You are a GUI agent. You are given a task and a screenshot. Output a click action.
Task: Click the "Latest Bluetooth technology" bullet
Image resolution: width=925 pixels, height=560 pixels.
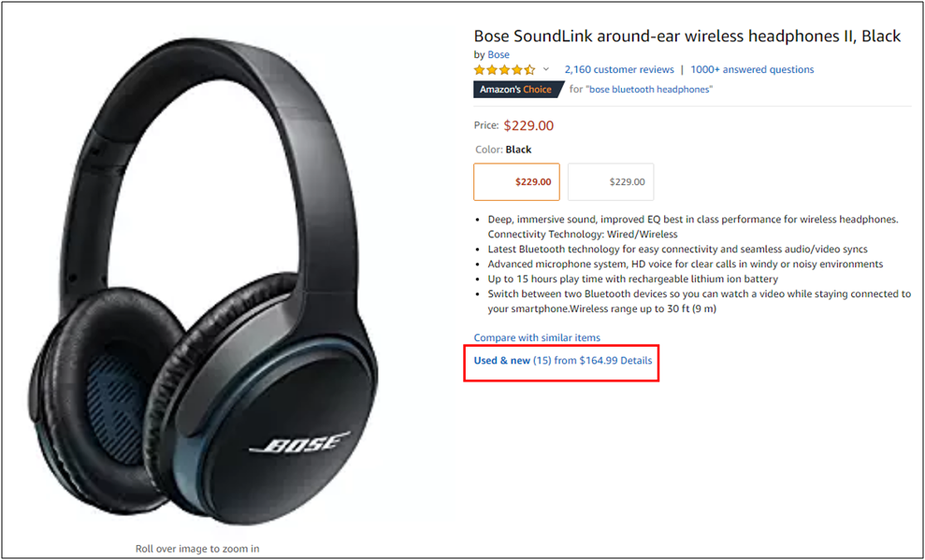click(x=677, y=250)
